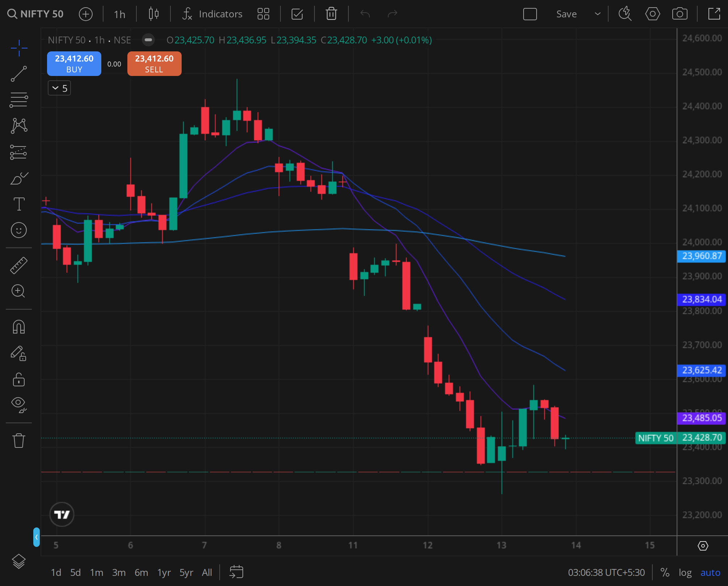Select the zoom in tool

pos(19,291)
